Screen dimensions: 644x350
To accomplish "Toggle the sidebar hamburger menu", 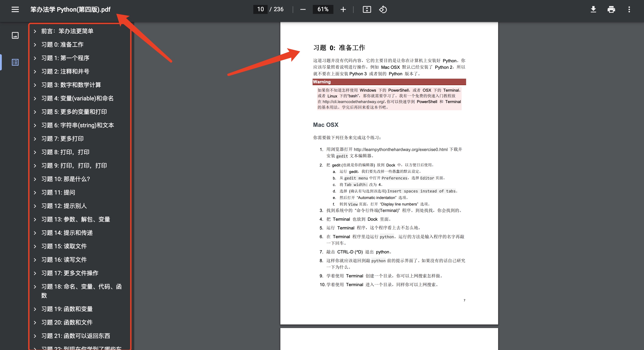I will [x=15, y=9].
